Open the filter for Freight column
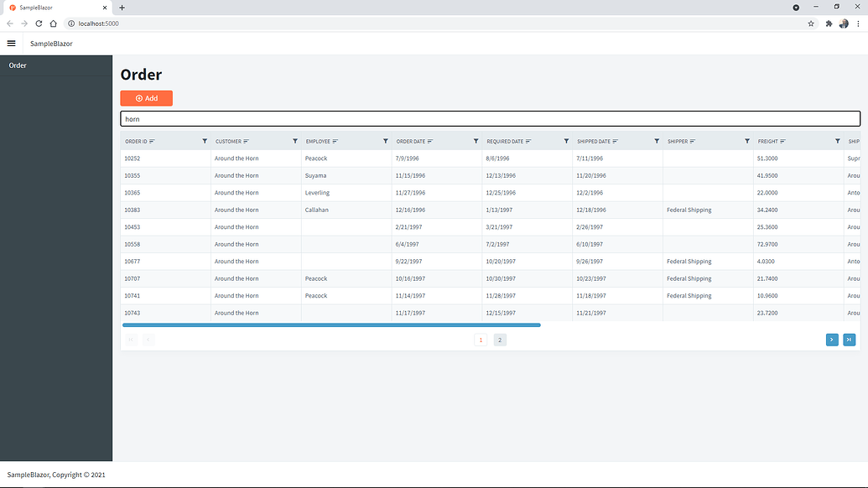Screen dimensions: 868x488 pos(837,141)
